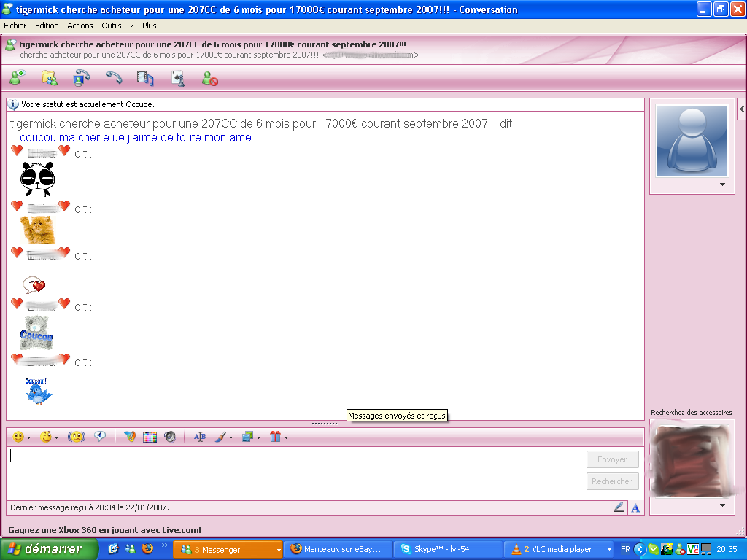This screenshot has height=560, width=747.
Task: Switch to handwriting input mode
Action: [619, 507]
